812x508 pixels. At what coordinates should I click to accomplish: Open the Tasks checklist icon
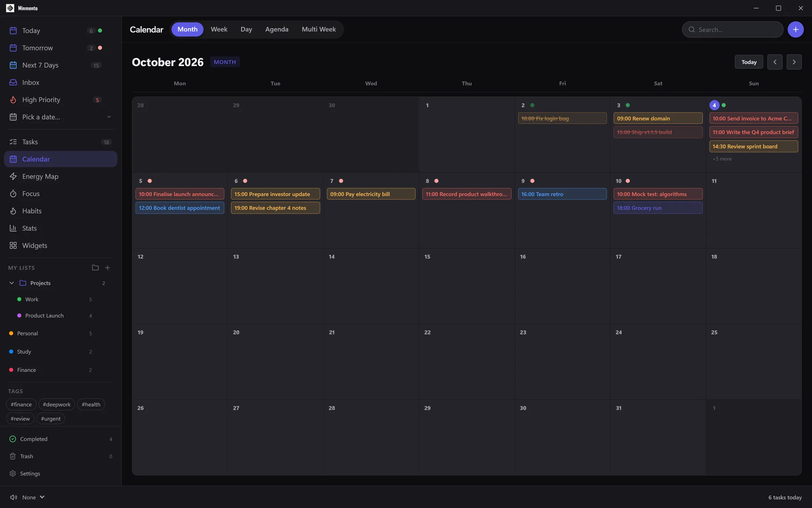click(13, 142)
